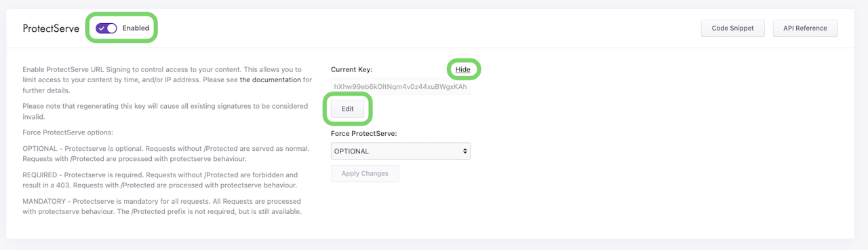Click the checkmark icon inside the toggle

(x=102, y=29)
